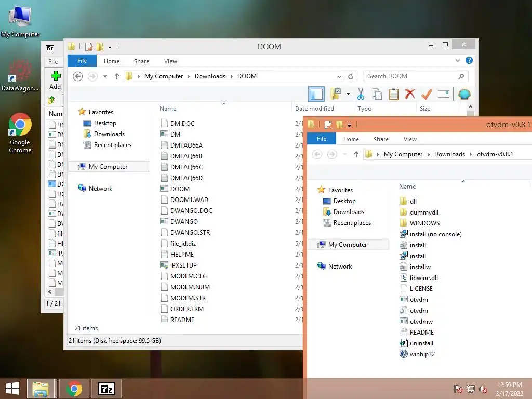Select the WINDOWS folder in otvdm window

tap(424, 223)
